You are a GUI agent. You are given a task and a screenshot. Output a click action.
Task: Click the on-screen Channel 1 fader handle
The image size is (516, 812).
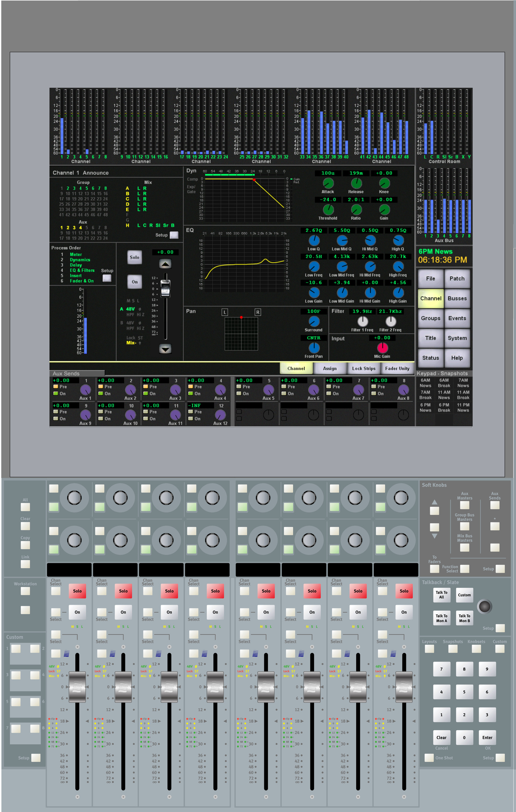coord(165,288)
